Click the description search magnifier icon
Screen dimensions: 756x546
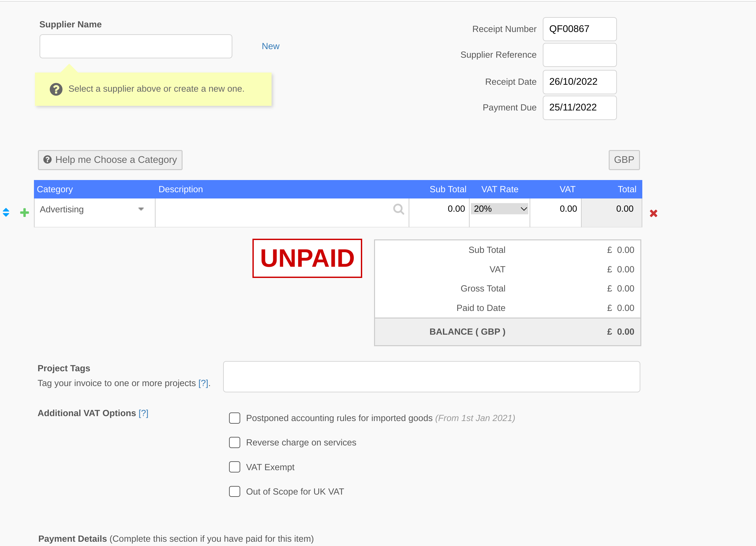[x=398, y=209]
